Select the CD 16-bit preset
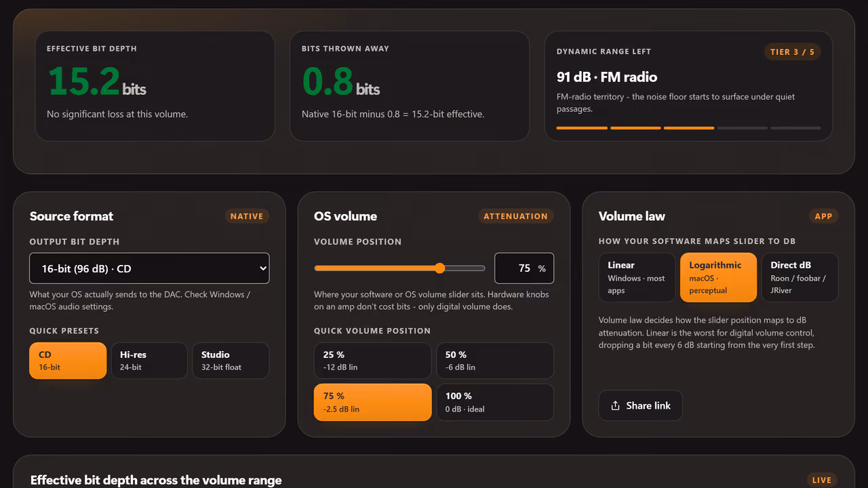The height and width of the screenshot is (488, 868). [x=68, y=361]
